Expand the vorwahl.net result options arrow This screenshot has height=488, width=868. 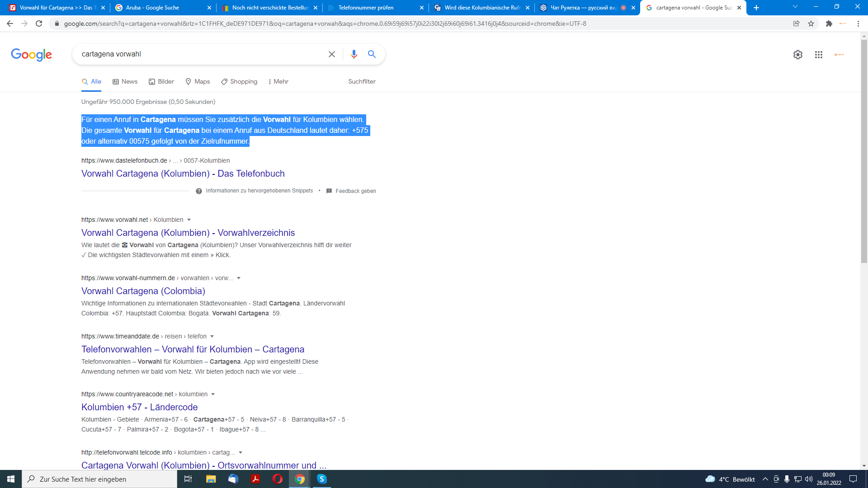coord(189,220)
